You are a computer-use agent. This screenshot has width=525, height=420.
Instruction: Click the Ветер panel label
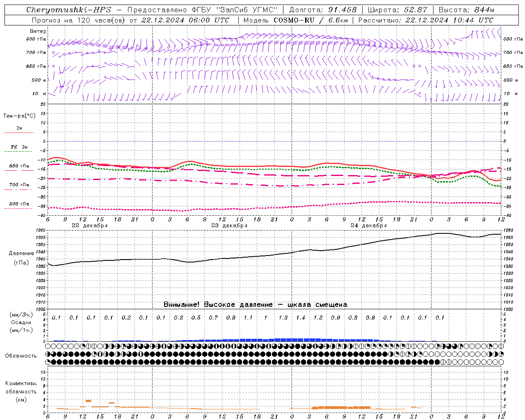38,31
